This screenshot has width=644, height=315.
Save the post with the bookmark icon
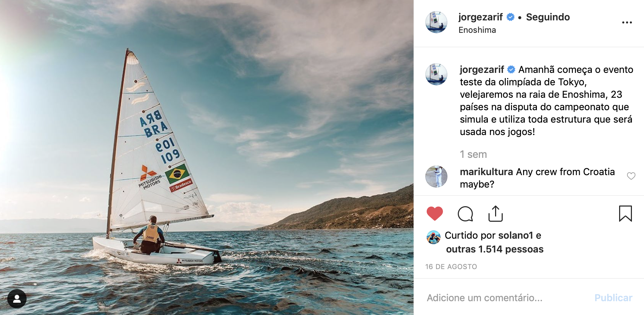625,213
